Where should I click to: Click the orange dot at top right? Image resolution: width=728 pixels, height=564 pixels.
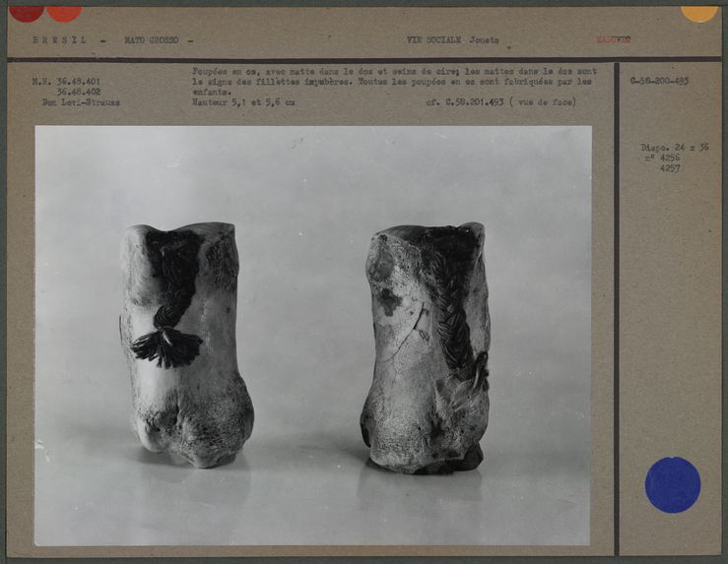coord(698,12)
